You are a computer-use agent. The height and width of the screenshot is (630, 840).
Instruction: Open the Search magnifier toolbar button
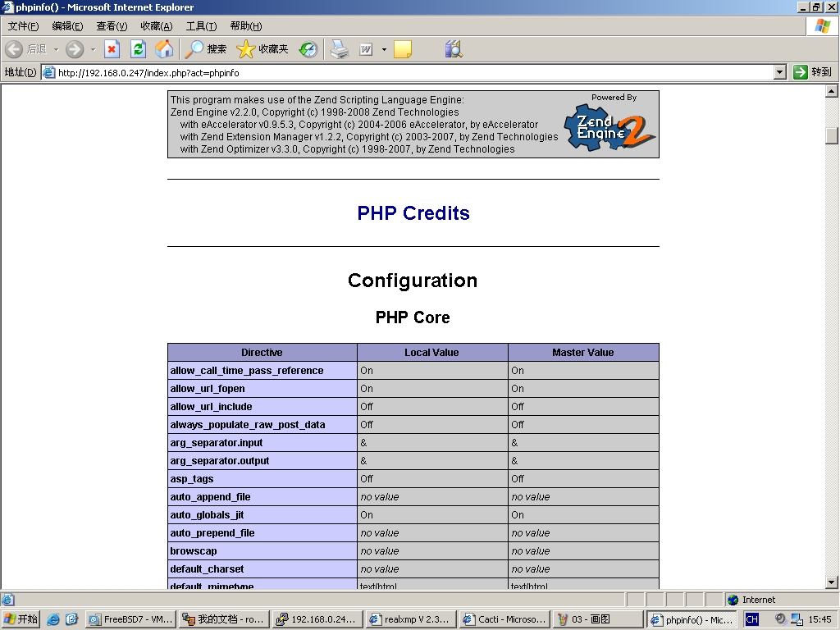tap(206, 49)
